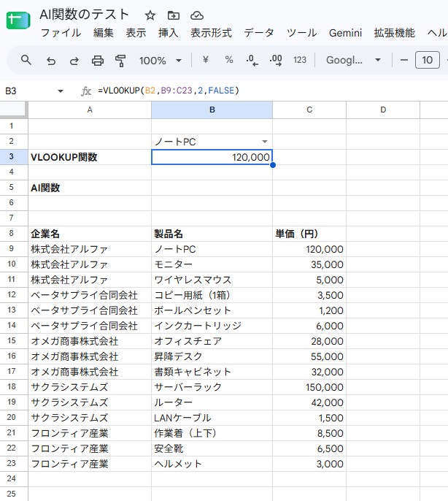448x501 pixels.
Task: Decrease decimal places
Action: point(252,60)
